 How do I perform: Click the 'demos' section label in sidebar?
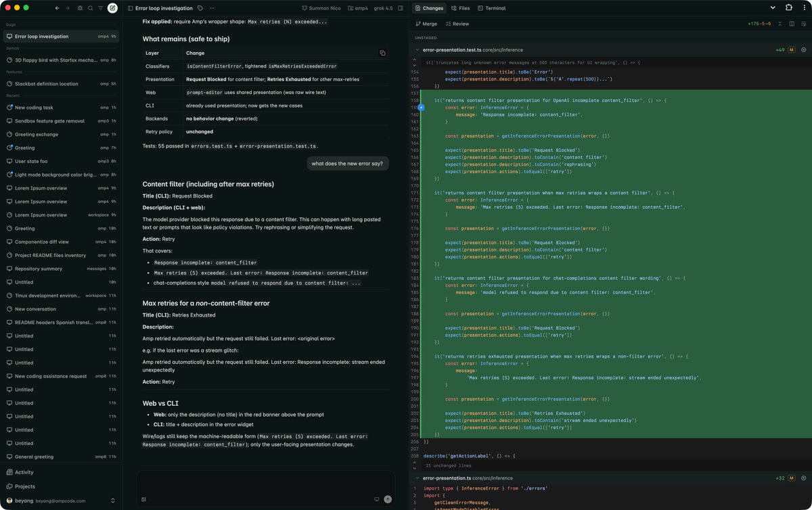point(12,49)
